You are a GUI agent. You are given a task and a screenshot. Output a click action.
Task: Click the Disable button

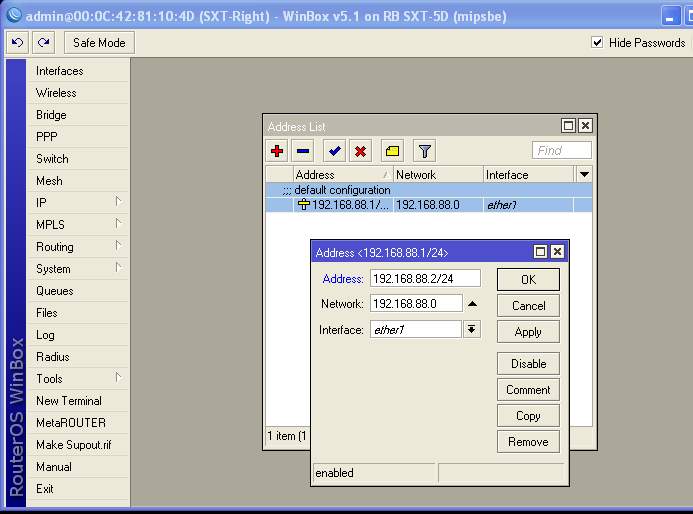tap(528, 364)
